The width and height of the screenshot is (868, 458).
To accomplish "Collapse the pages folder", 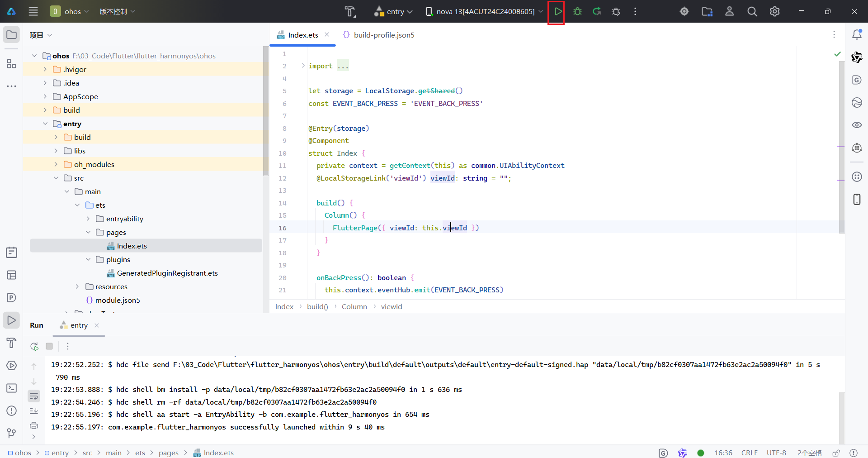I will 88,232.
